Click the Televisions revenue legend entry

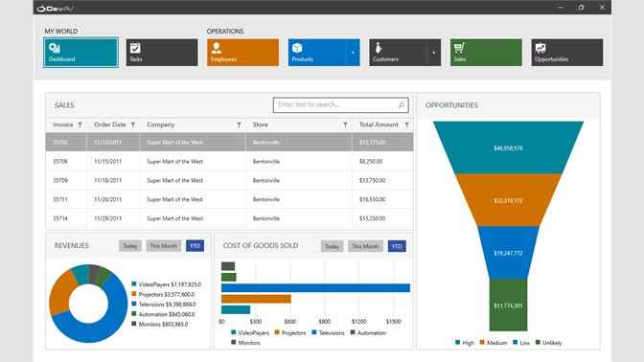coord(164,305)
